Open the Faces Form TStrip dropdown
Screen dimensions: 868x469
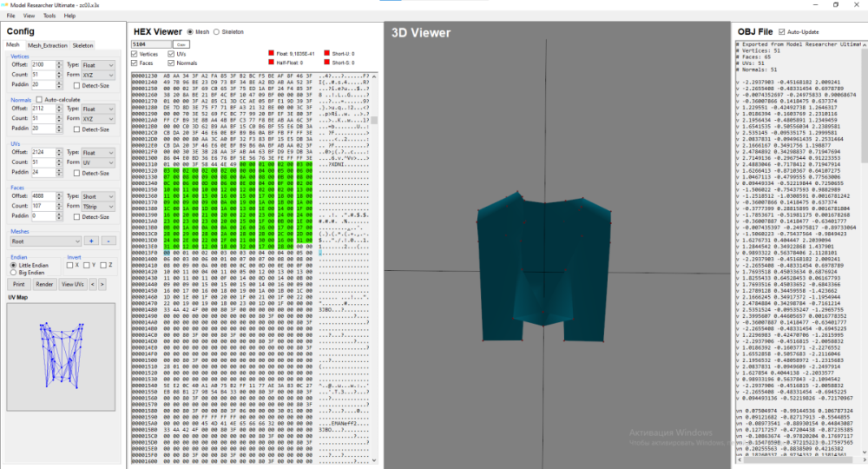[x=98, y=207]
